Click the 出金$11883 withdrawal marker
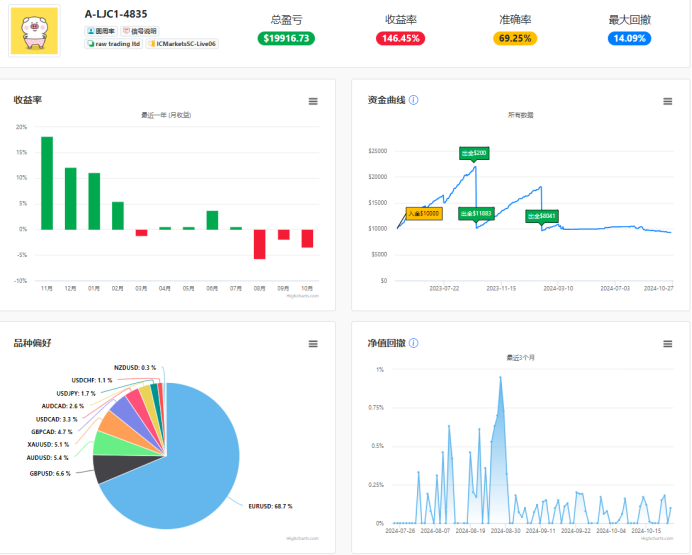This screenshot has height=555, width=692. tap(476, 214)
